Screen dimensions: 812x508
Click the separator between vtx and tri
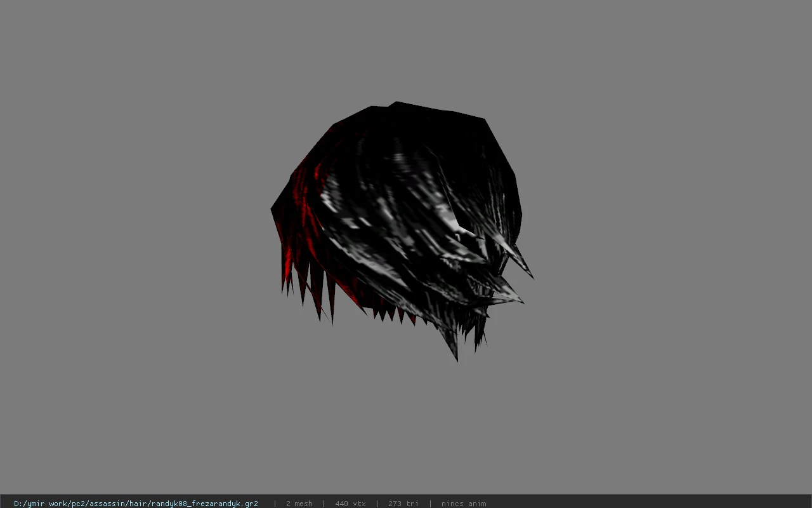(377, 504)
